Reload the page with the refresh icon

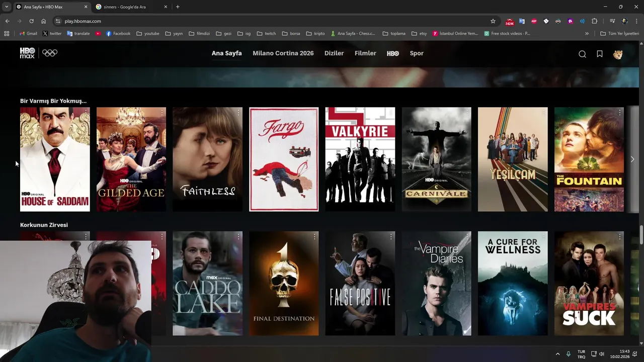point(31,21)
